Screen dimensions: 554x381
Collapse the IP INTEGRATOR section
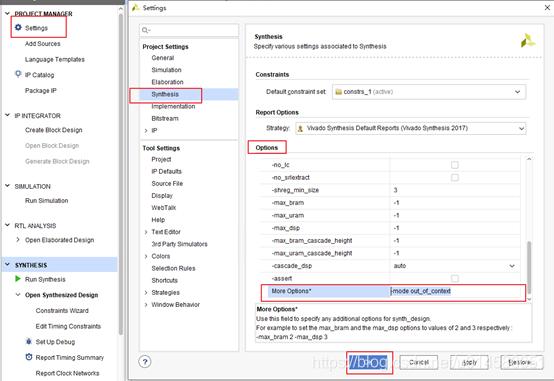pyautogui.click(x=7, y=115)
